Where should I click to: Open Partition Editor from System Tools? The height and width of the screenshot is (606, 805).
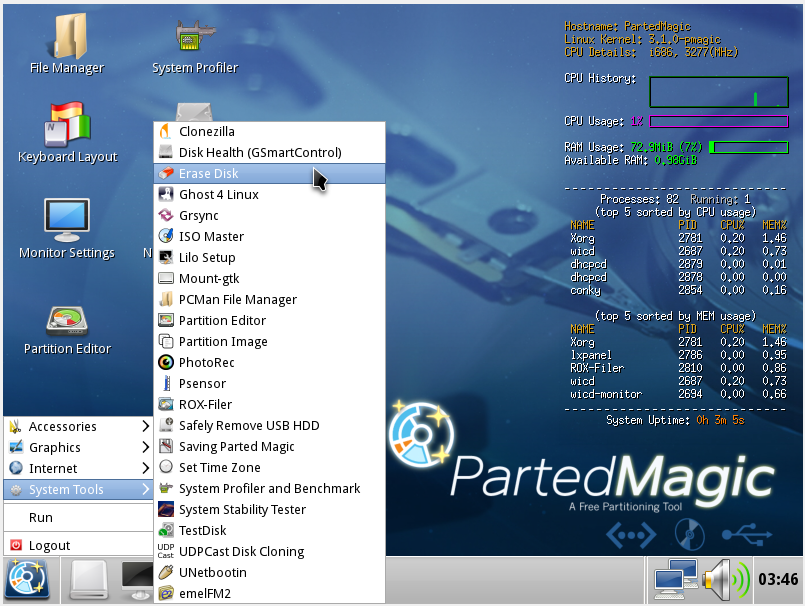(x=270, y=320)
